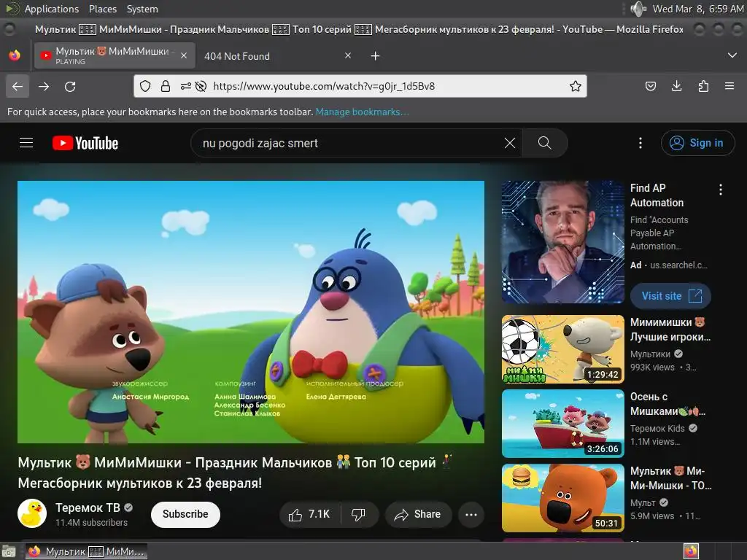
Task: Open the YouTube guide hamburger menu
Action: point(26,143)
